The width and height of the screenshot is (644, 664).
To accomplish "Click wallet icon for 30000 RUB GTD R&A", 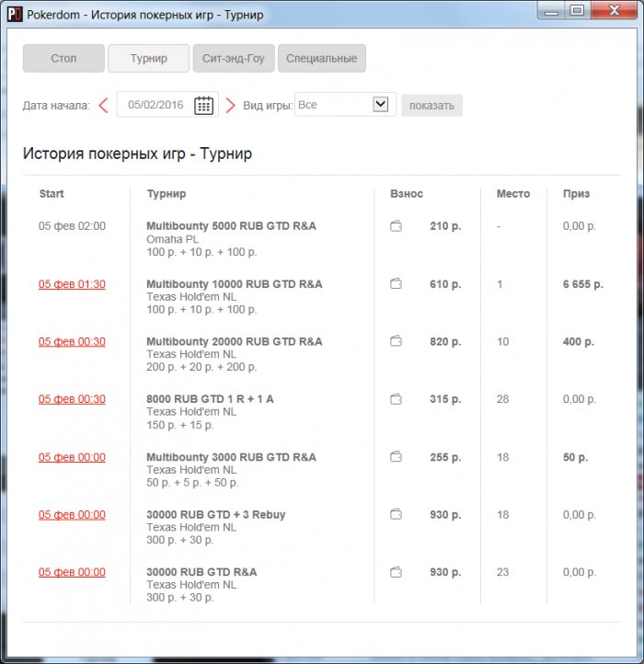I will [396, 572].
